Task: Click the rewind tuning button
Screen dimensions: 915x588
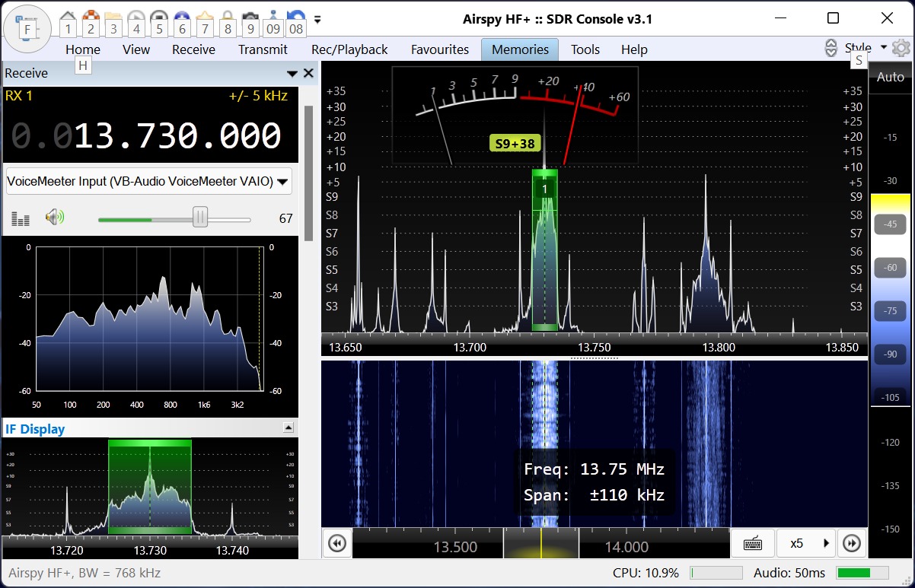Action: pyautogui.click(x=336, y=543)
